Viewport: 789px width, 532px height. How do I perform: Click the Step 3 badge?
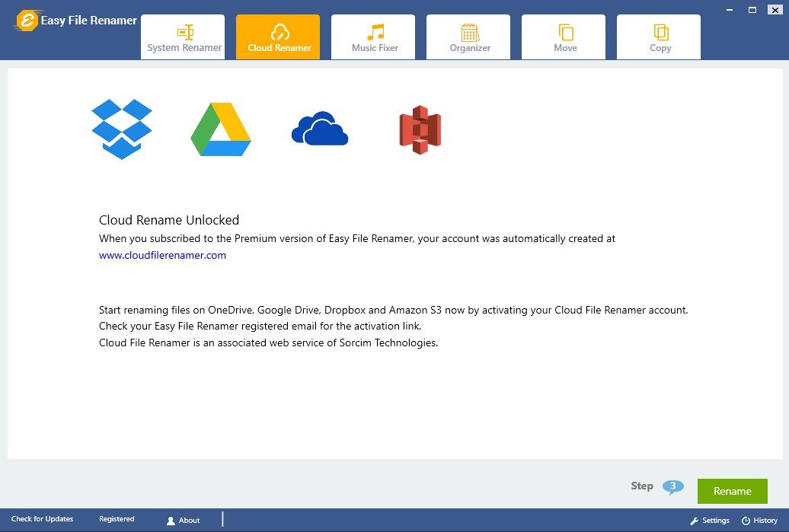[673, 487]
